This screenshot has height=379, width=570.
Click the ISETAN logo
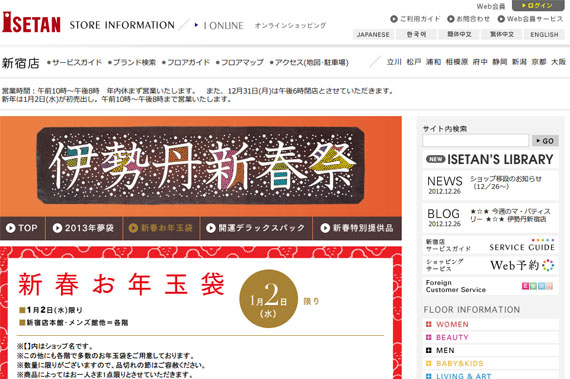32,22
